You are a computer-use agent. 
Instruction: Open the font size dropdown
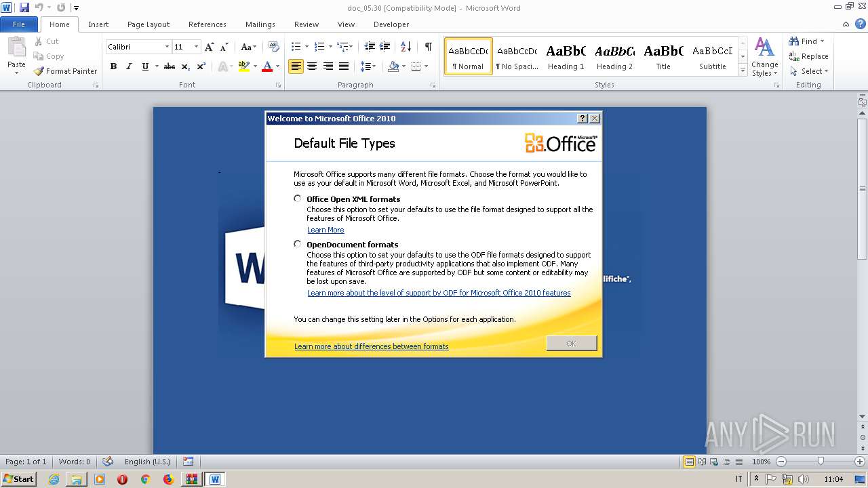click(197, 47)
